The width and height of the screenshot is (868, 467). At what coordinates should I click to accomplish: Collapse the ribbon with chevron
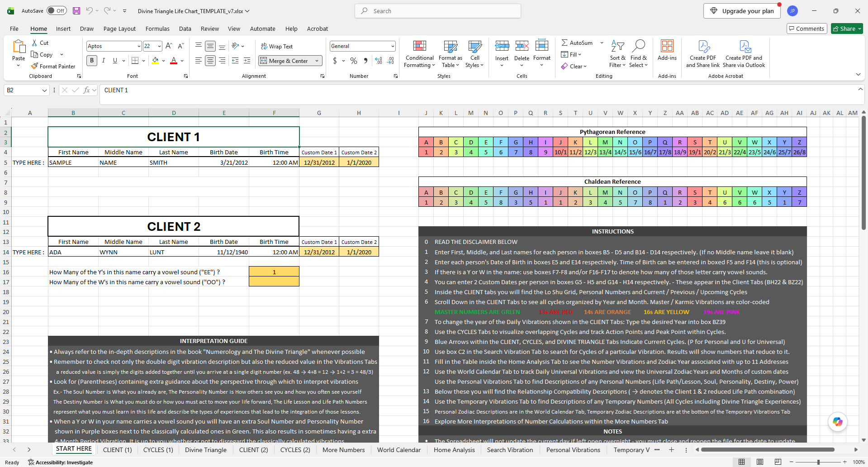click(x=858, y=74)
